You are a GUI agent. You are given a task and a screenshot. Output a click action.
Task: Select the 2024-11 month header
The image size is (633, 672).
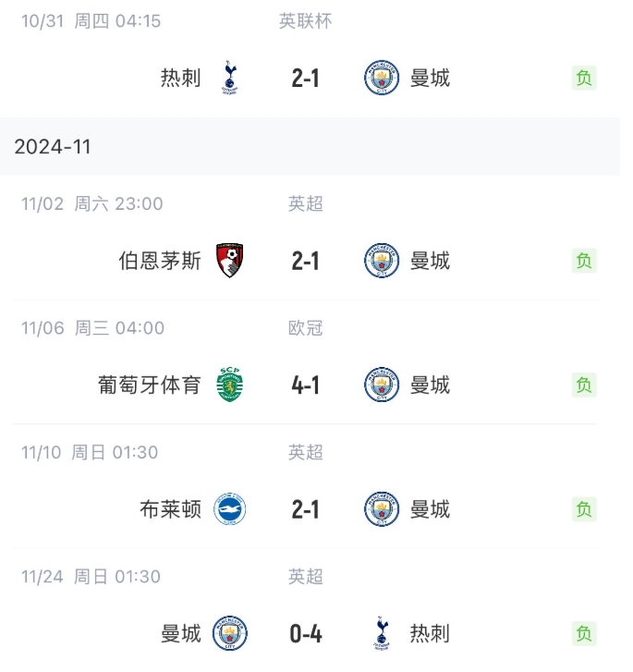click(53, 147)
